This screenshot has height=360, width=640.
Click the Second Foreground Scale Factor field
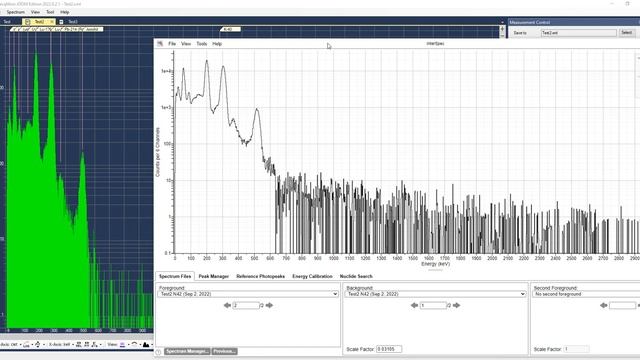576,349
